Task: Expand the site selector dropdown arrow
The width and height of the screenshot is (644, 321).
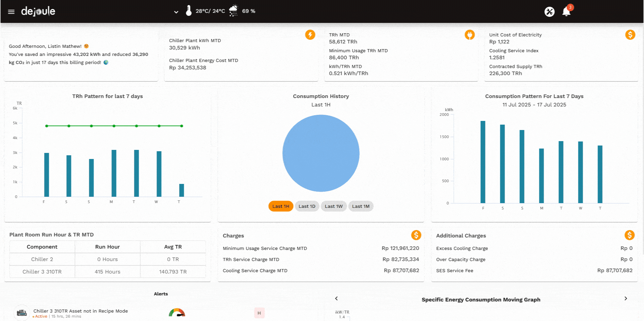Action: coord(176,12)
